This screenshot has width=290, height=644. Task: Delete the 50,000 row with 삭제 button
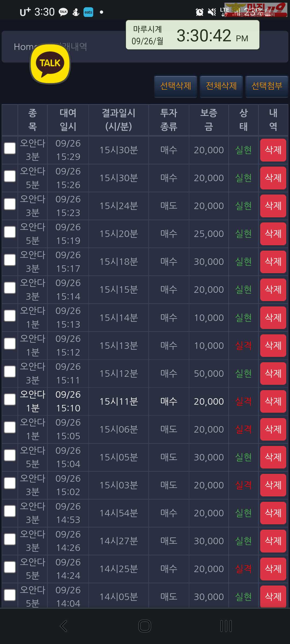click(x=273, y=373)
